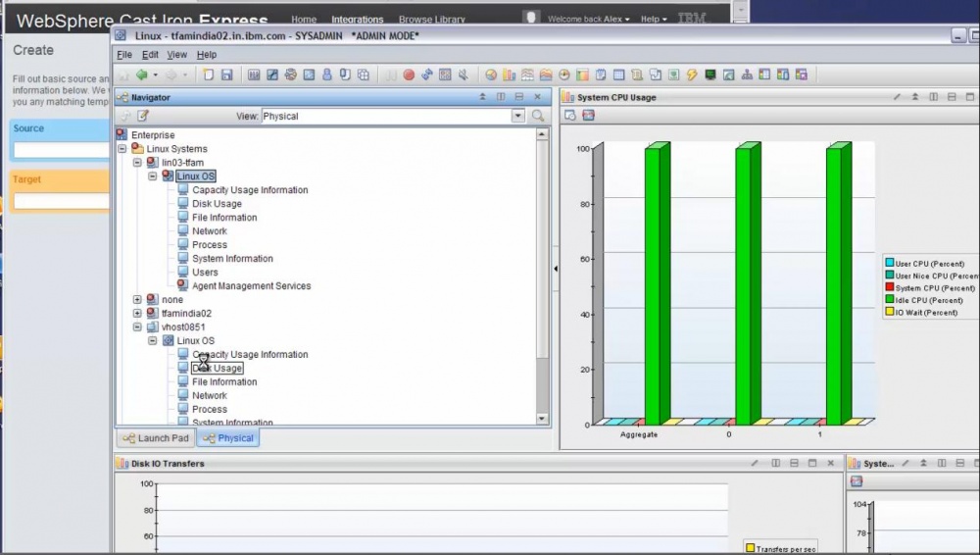Select the Pie Chart view icon
The height and width of the screenshot is (555, 980).
[x=491, y=76]
